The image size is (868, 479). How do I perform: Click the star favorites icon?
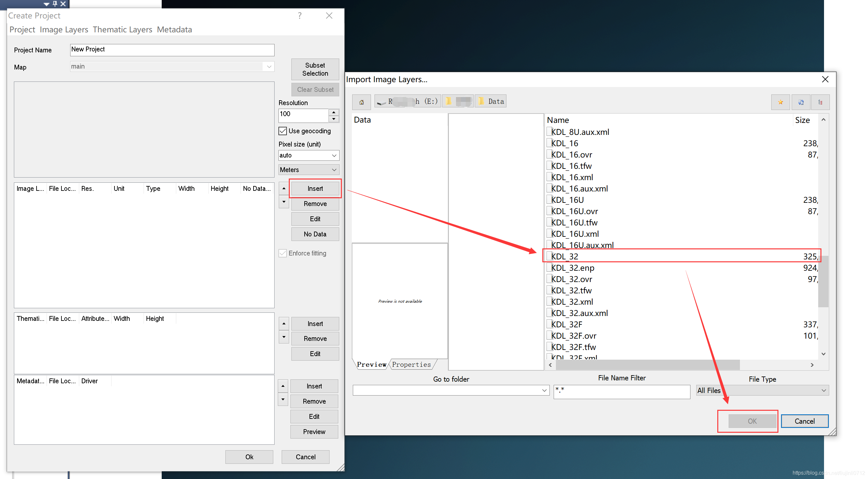click(x=780, y=102)
